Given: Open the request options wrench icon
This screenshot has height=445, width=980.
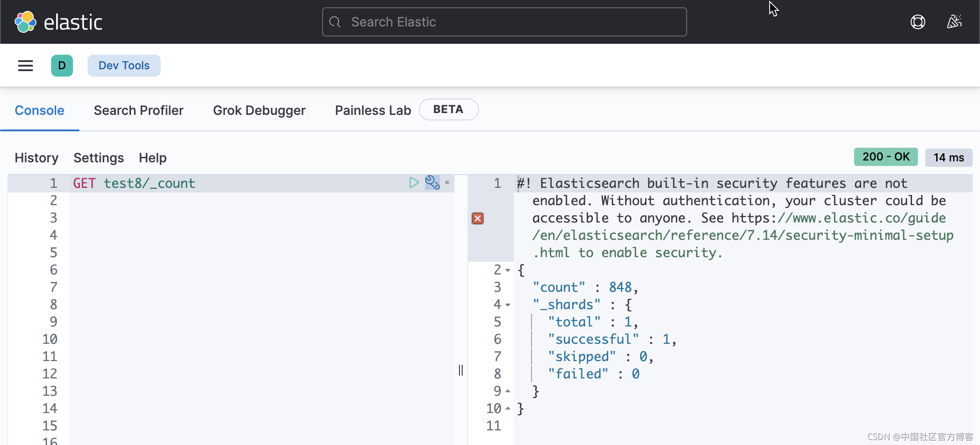Looking at the screenshot, I should click(432, 182).
